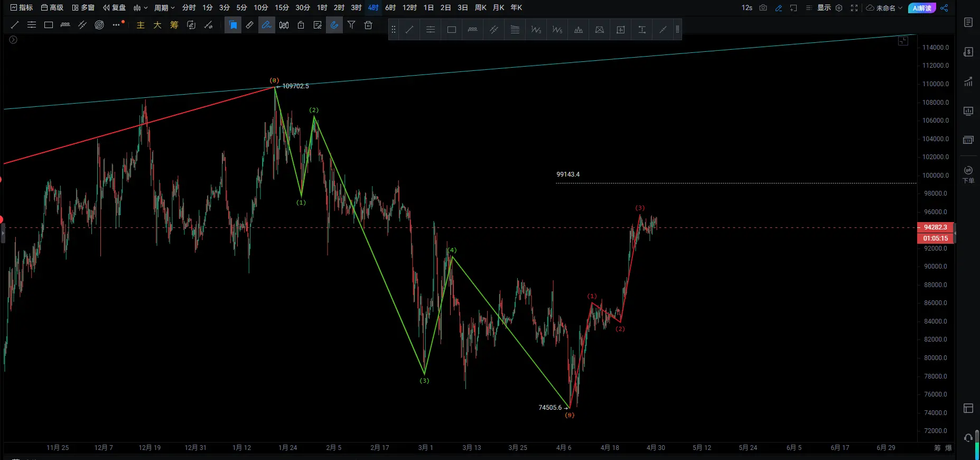Select rectangle tool in floating toolbar
This screenshot has width=980, height=460.
click(452, 30)
